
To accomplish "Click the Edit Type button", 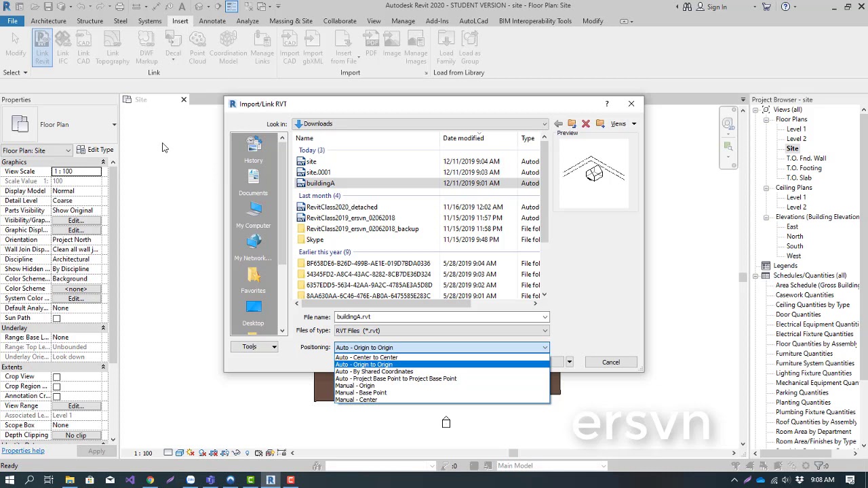I will [95, 150].
